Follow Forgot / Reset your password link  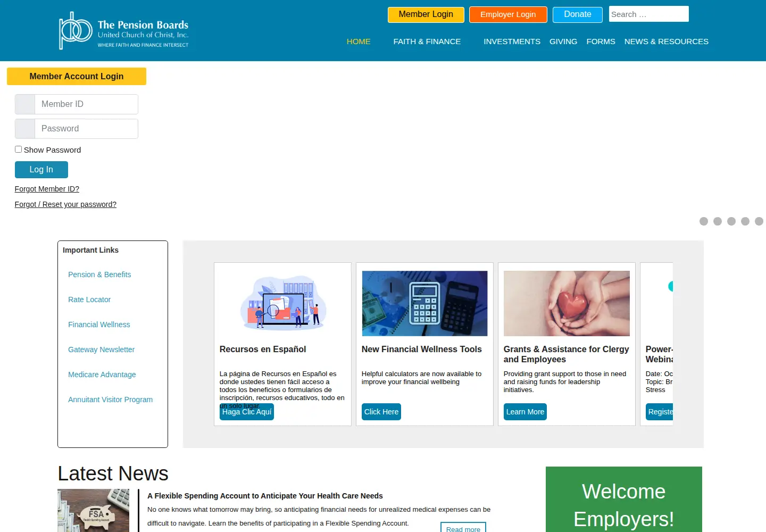pyautogui.click(x=65, y=204)
